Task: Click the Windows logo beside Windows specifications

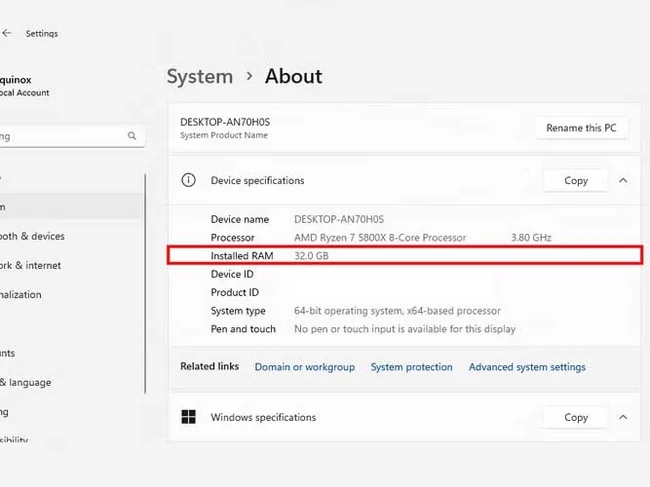Action: (x=187, y=417)
